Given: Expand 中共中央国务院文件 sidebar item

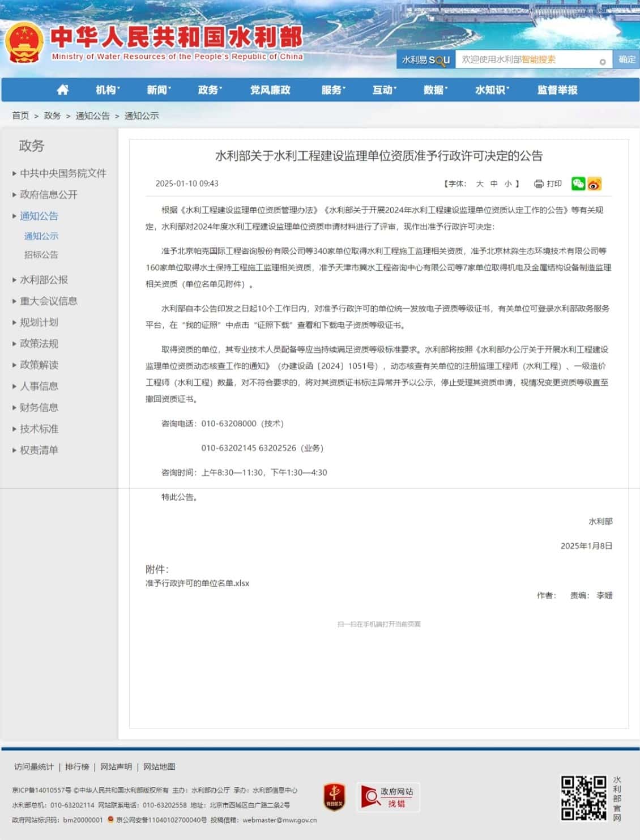Looking at the screenshot, I should [63, 173].
